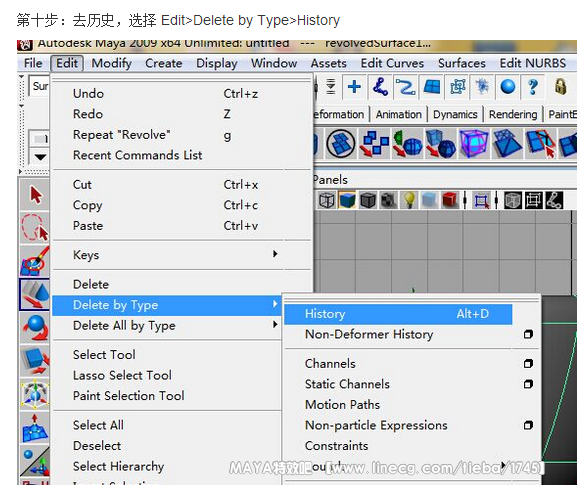Toggle the deformations selection mask icon

point(457,87)
